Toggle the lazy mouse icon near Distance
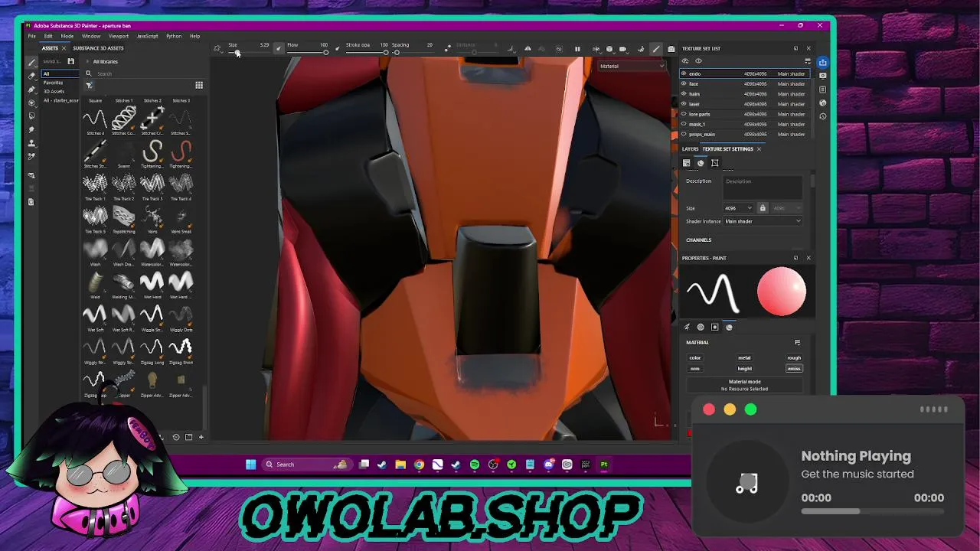The width and height of the screenshot is (980, 551). coord(448,47)
